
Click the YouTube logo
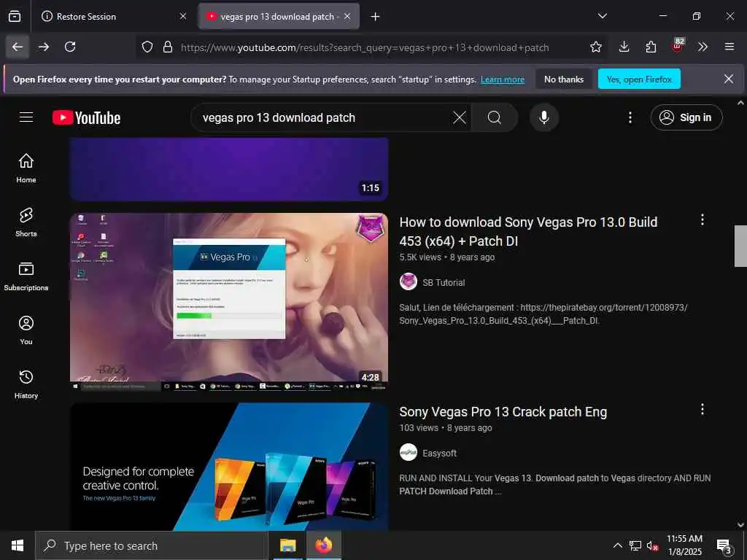coord(87,117)
